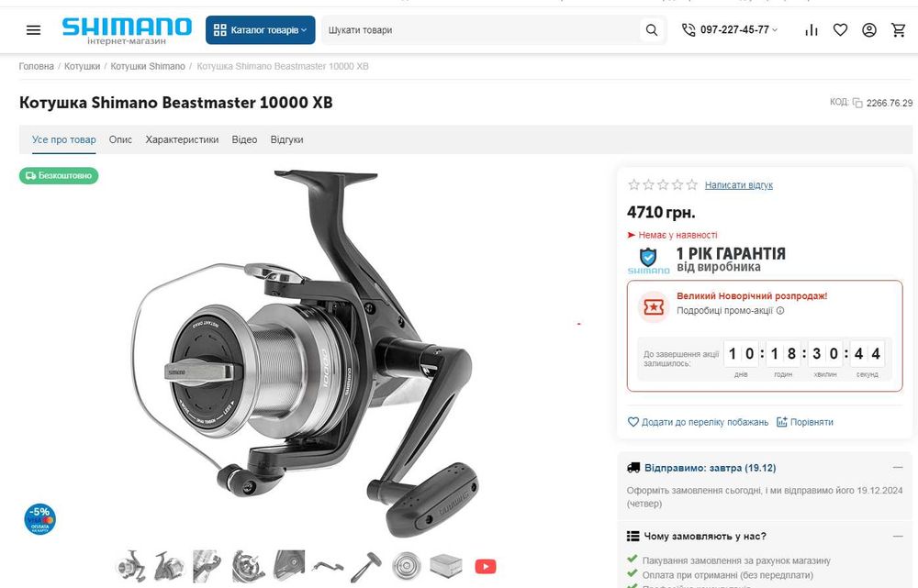Open the comparison bar-chart icon in header

[x=812, y=30]
